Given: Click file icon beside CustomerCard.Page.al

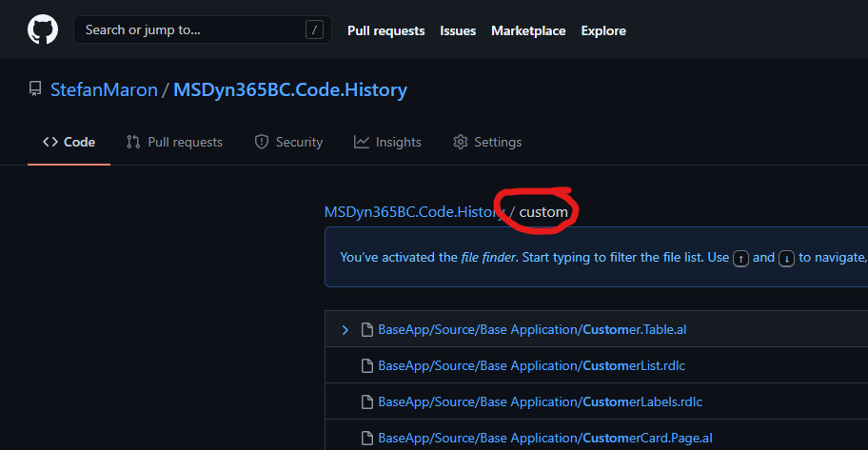Looking at the screenshot, I should [366, 438].
